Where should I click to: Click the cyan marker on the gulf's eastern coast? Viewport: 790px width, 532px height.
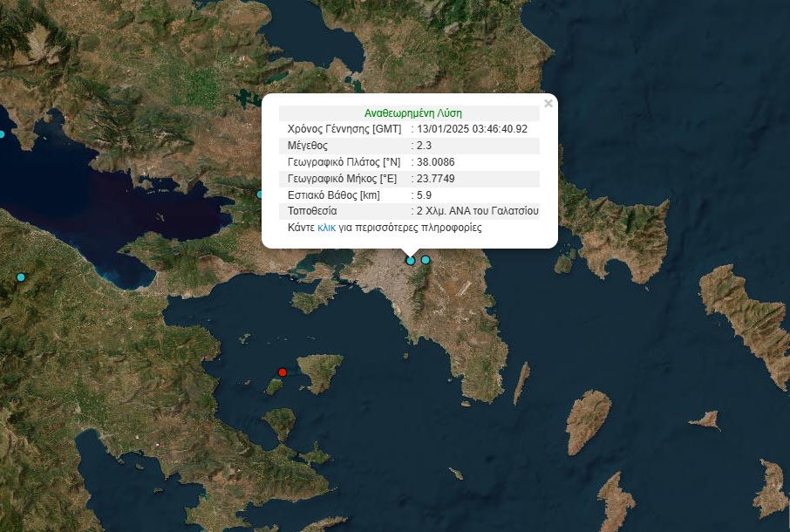[x=261, y=194]
